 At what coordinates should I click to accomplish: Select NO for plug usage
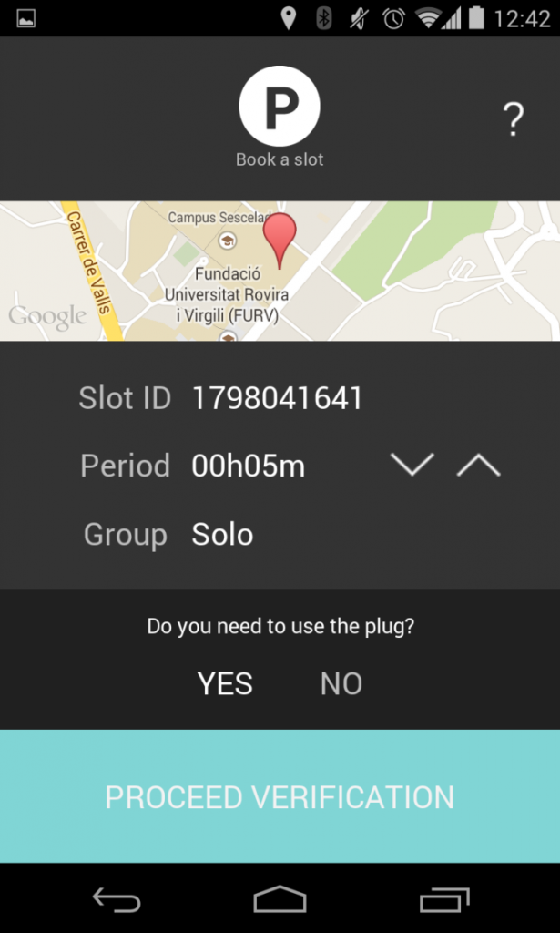tap(341, 683)
